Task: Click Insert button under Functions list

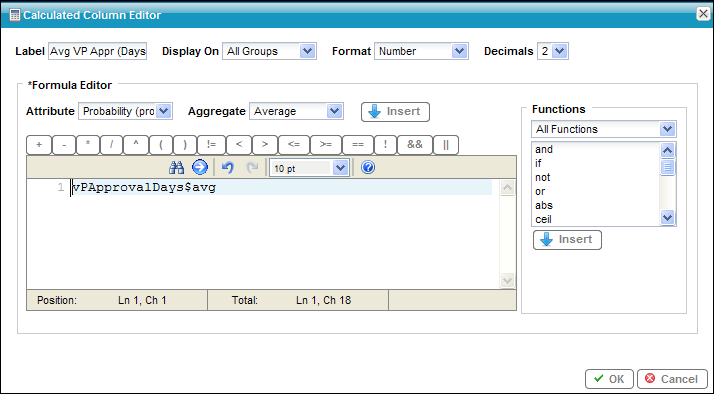Action: [x=567, y=240]
